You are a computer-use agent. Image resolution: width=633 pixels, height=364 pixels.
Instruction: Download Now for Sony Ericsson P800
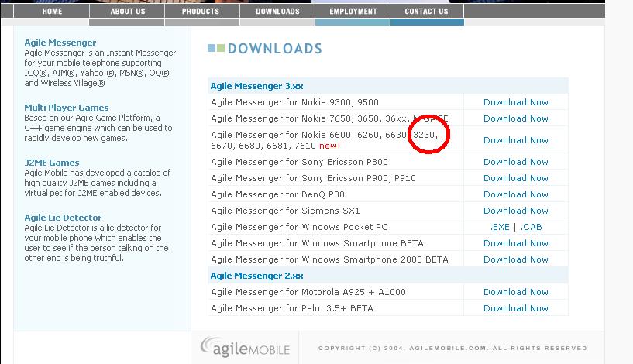point(515,162)
